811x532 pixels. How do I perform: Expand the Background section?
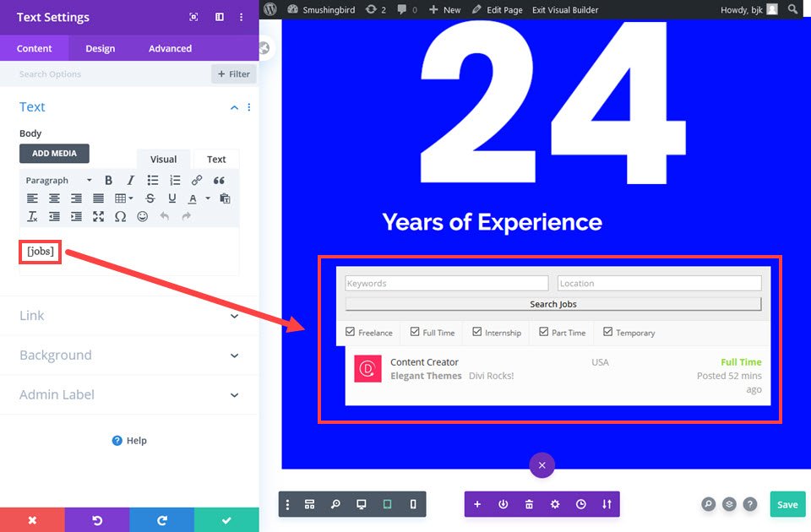(x=129, y=356)
